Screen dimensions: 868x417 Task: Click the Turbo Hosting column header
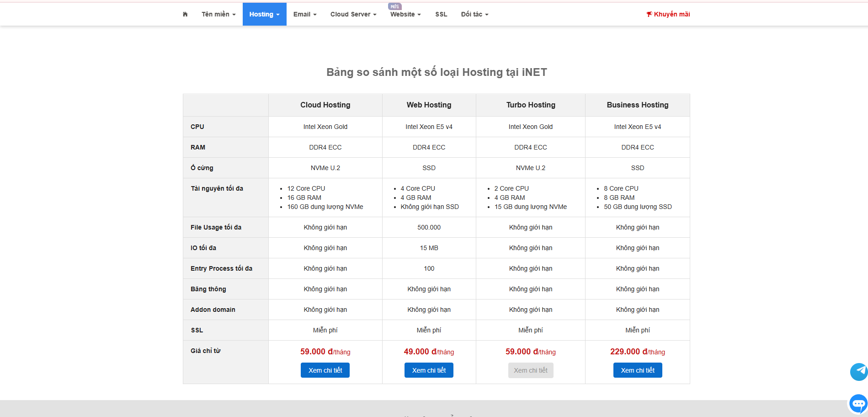click(x=530, y=105)
